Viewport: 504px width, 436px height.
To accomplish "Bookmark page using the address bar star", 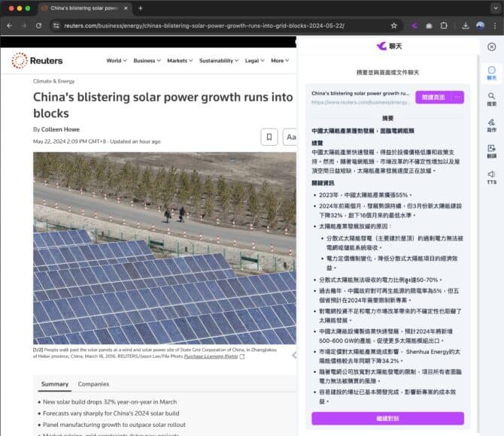I will pos(394,25).
